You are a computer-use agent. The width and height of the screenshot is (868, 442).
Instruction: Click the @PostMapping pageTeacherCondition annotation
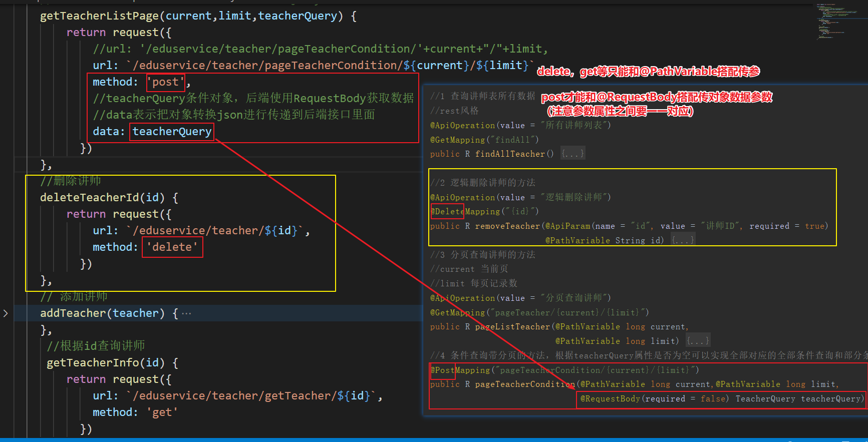[x=564, y=370]
